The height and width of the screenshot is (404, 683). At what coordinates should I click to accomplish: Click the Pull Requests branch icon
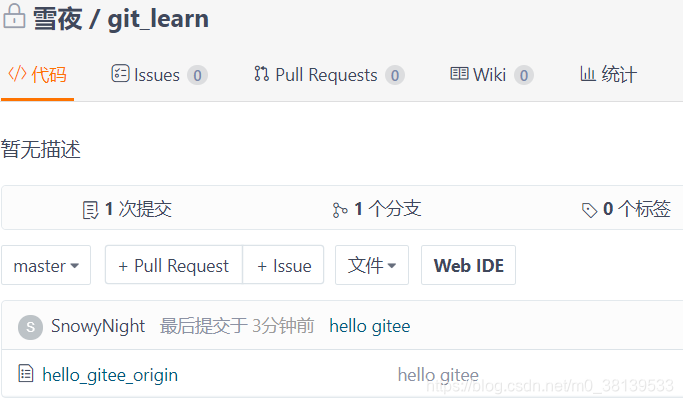click(261, 74)
